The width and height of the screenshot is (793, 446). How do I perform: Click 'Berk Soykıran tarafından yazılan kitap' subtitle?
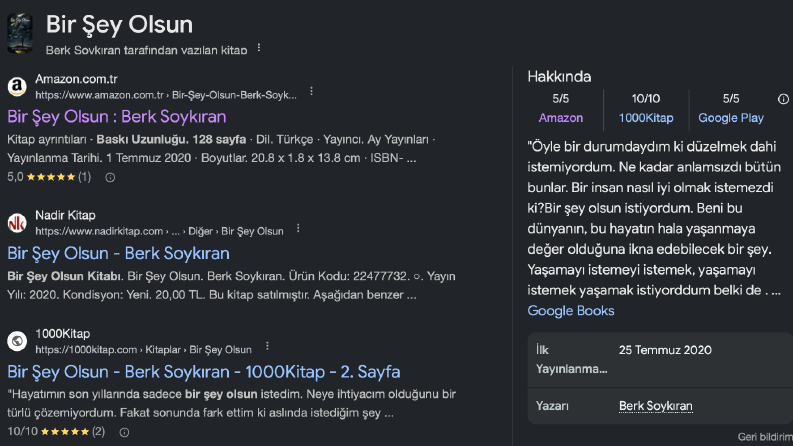coord(147,50)
